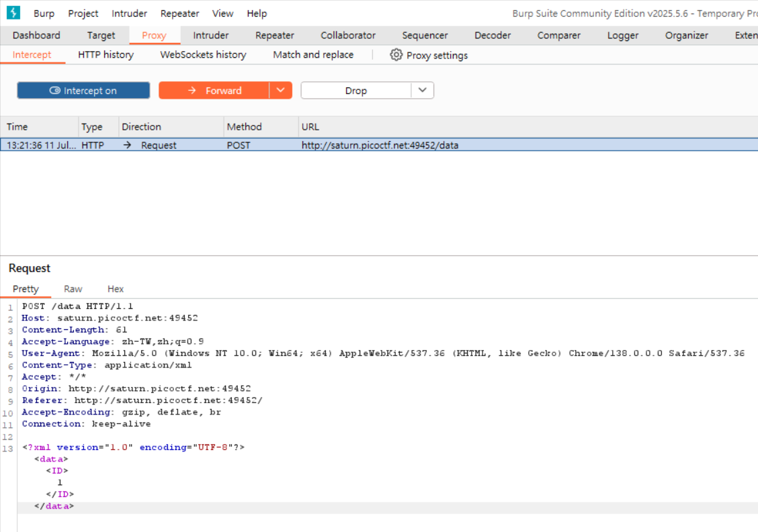Image resolution: width=758 pixels, height=532 pixels.
Task: Toggle the Intercept on button
Action: (x=83, y=91)
